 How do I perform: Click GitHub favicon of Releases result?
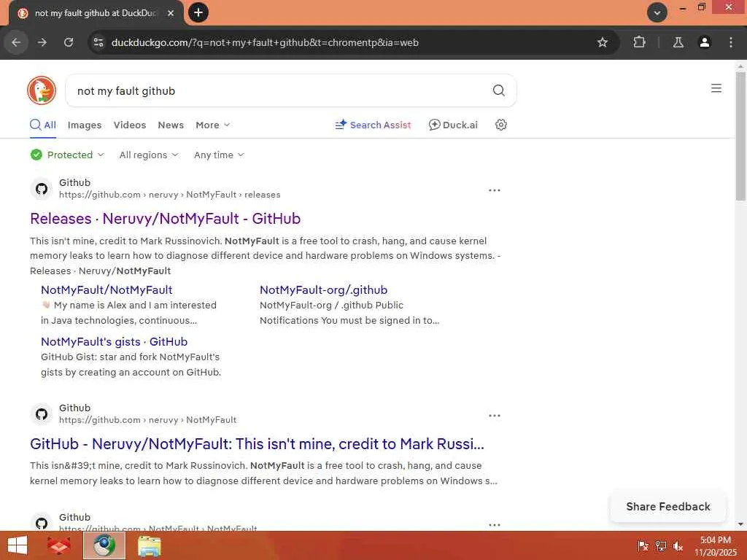click(42, 189)
